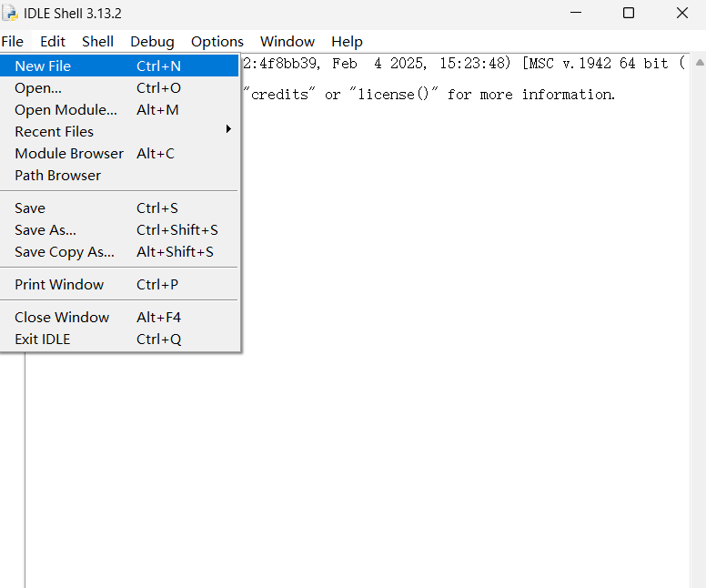Open the Debug menu
706x588 pixels.
[x=152, y=42]
